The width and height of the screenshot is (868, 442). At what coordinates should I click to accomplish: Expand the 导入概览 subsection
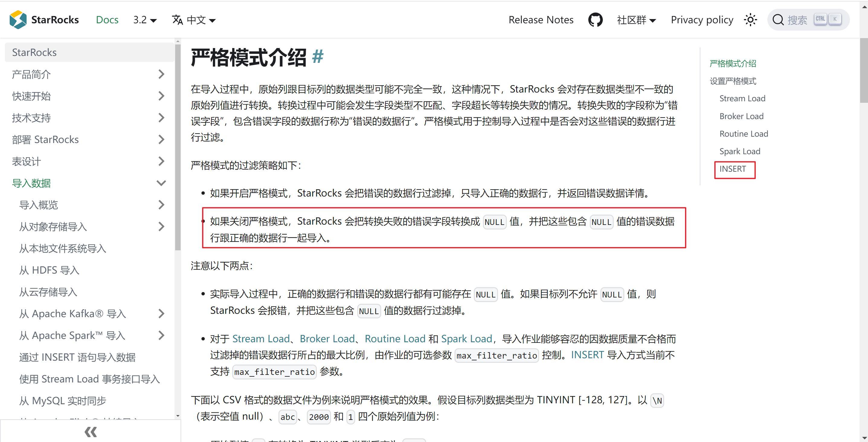coord(161,205)
